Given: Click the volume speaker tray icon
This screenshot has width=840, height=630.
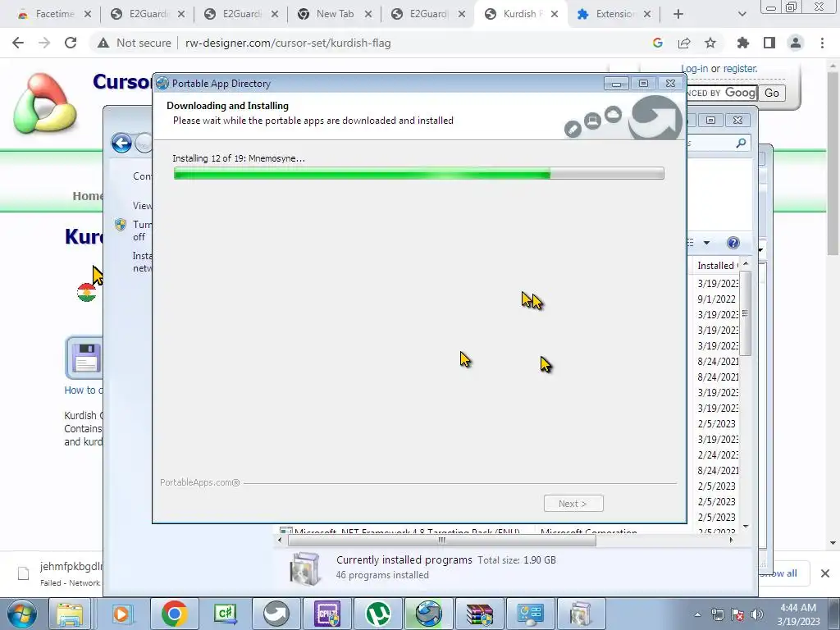Looking at the screenshot, I should (757, 614).
